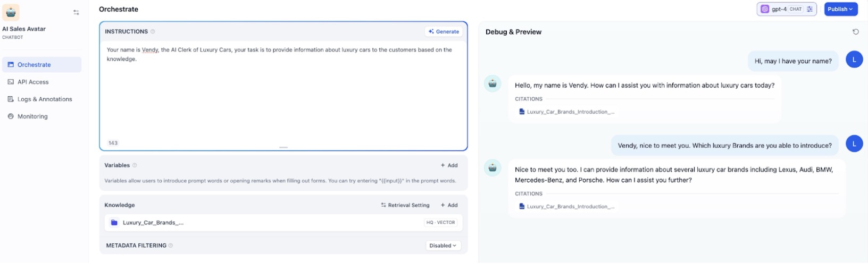Viewport: 868px width, 270px height.
Task: Toggle the sidebar collapse icon
Action: click(x=76, y=12)
